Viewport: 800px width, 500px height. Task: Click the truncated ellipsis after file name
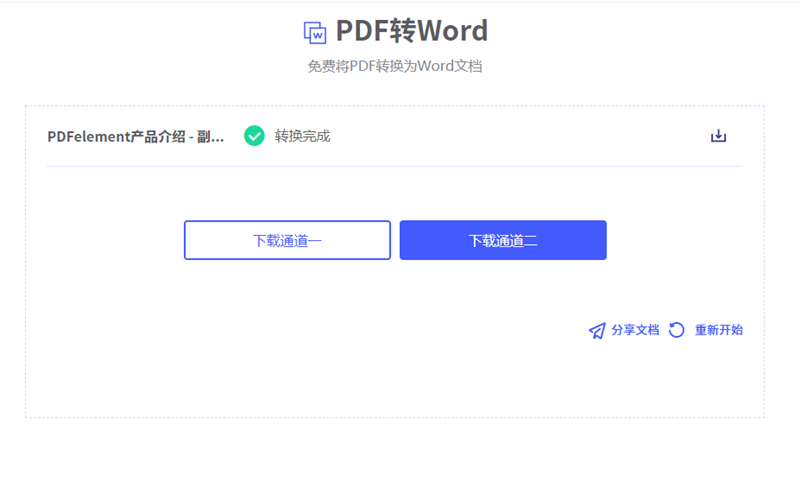(219, 137)
